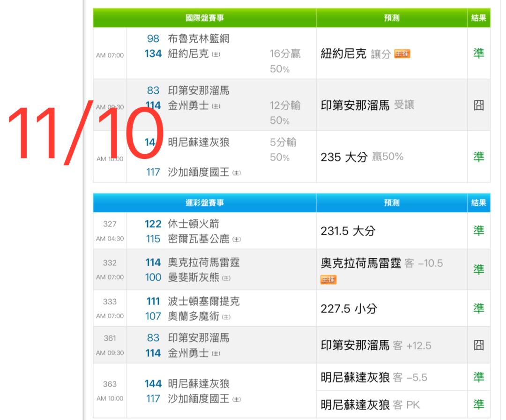Select team 奧蘭多魔術

[193, 316]
